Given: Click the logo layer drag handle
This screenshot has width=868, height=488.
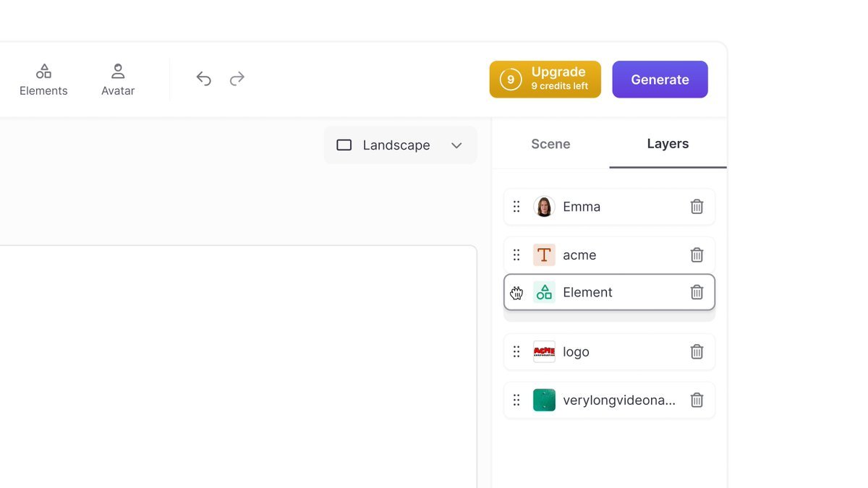Looking at the screenshot, I should 516,352.
